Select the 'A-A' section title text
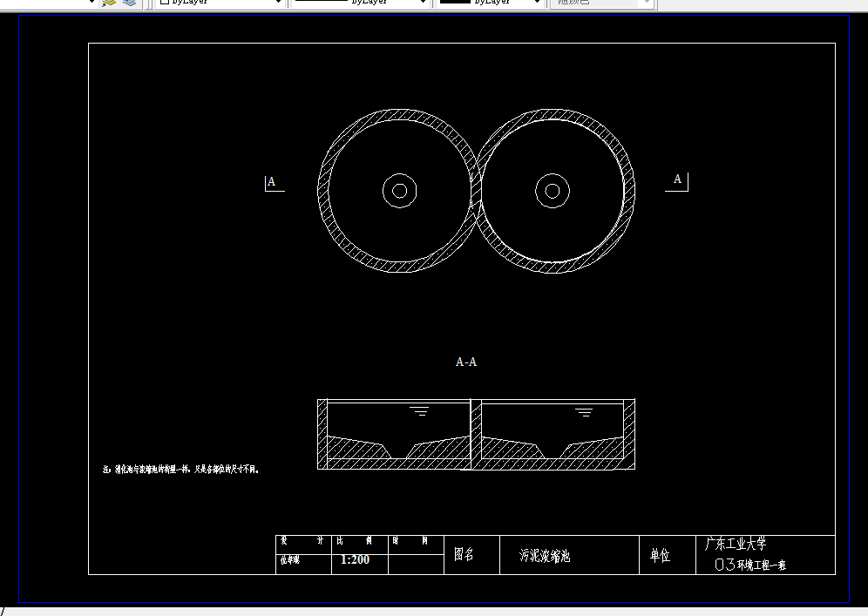This screenshot has height=616, width=868. pos(466,362)
